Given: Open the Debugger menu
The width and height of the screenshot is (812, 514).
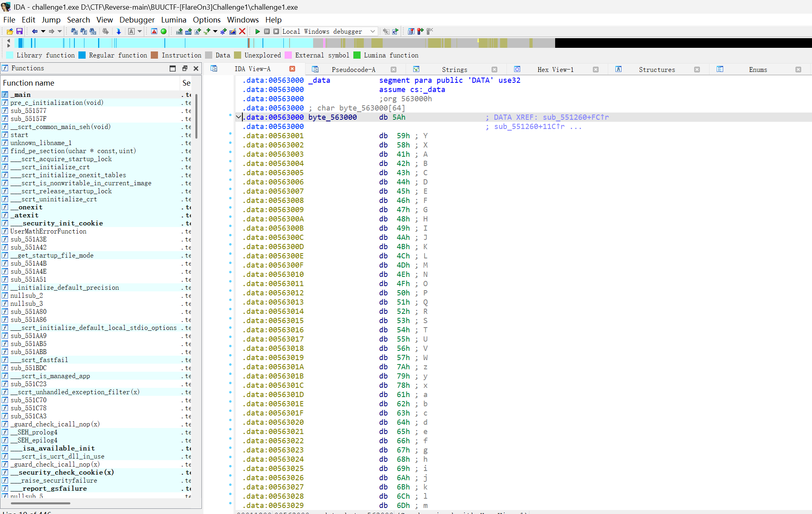Looking at the screenshot, I should coord(137,20).
